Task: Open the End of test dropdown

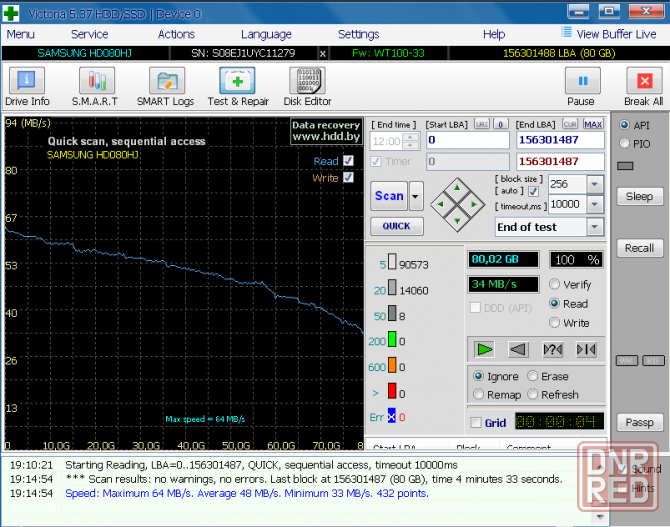Action: pyautogui.click(x=595, y=227)
